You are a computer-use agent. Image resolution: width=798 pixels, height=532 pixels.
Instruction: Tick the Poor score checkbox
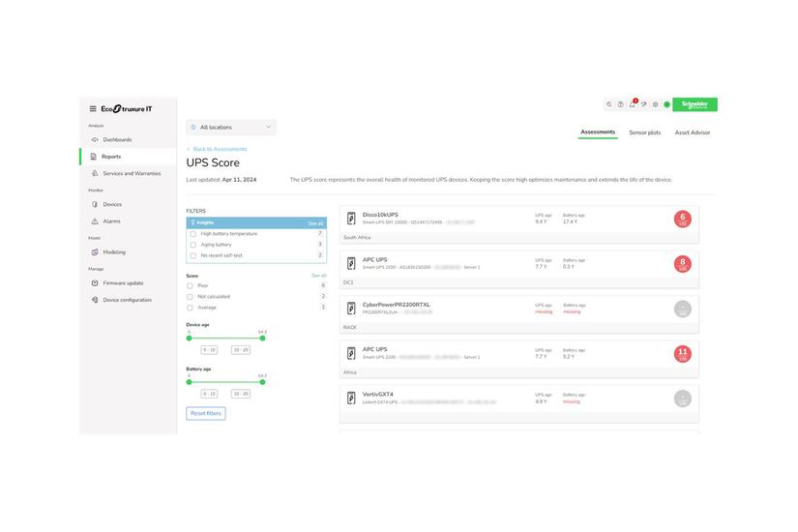(x=191, y=285)
